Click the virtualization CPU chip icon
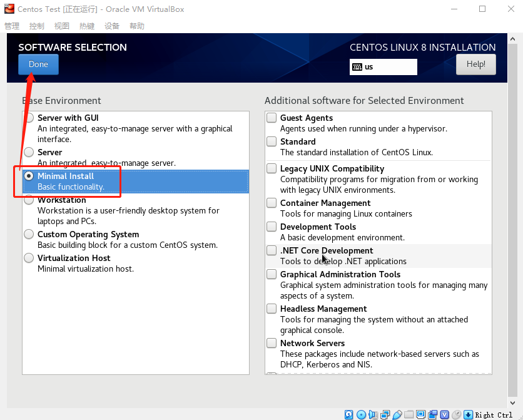Screen dimensions: 523x420 [445, 414]
